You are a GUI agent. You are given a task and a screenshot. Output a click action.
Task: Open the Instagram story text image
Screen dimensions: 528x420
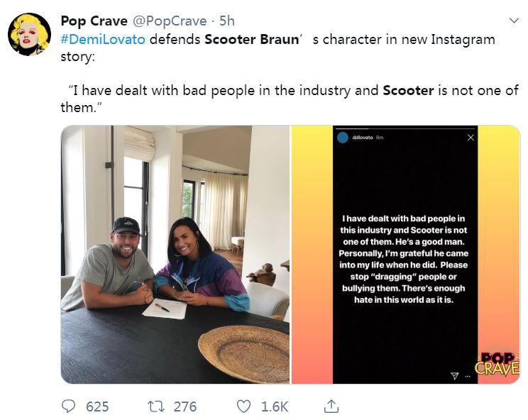tap(405, 255)
